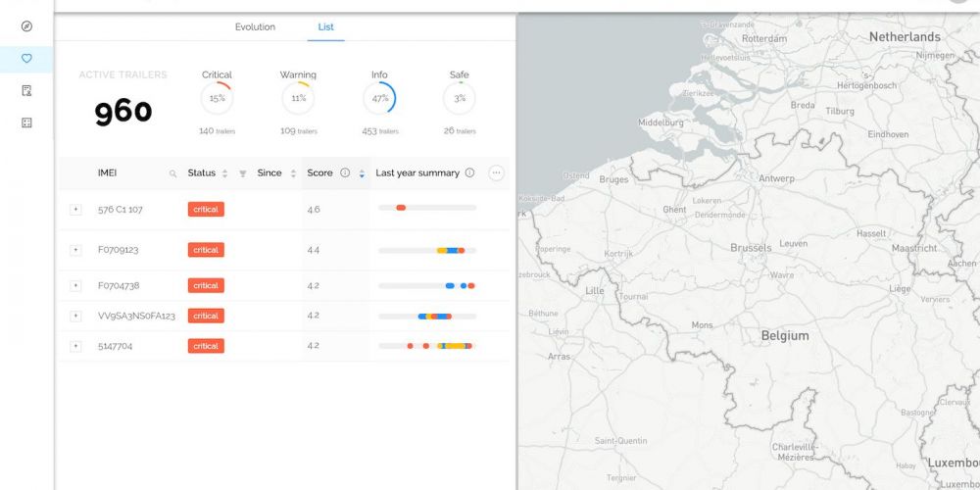Click the Critical 15% trailers gauge
Viewport: 980px width, 490px height.
tap(217, 98)
